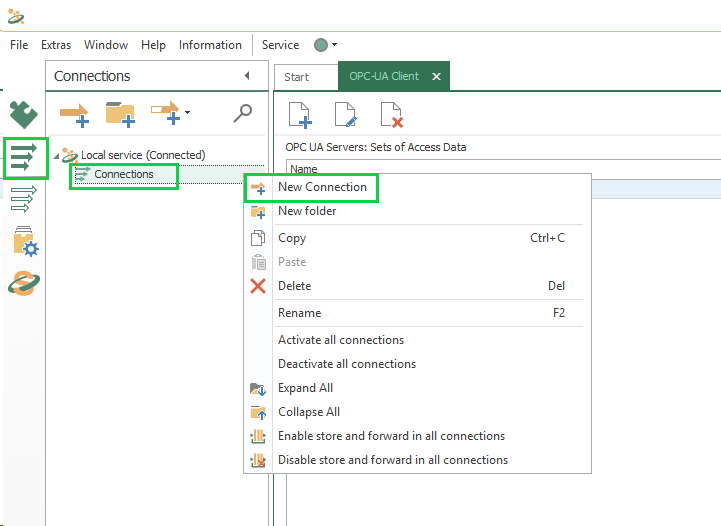The height and width of the screenshot is (526, 721).
Task: Collapse the Connections panel with the arrow
Action: coord(247,75)
